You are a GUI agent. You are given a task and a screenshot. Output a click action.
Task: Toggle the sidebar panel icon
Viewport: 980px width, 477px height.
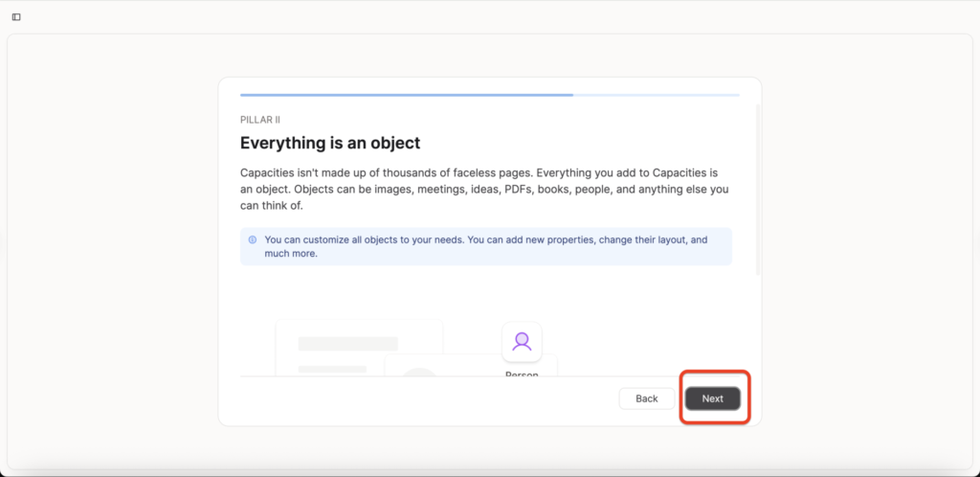(x=16, y=16)
